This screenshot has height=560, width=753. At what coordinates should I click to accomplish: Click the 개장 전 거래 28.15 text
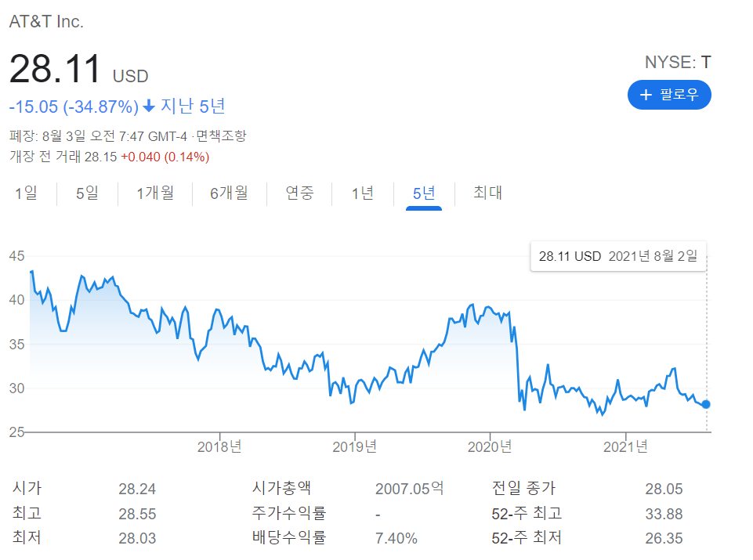63,157
